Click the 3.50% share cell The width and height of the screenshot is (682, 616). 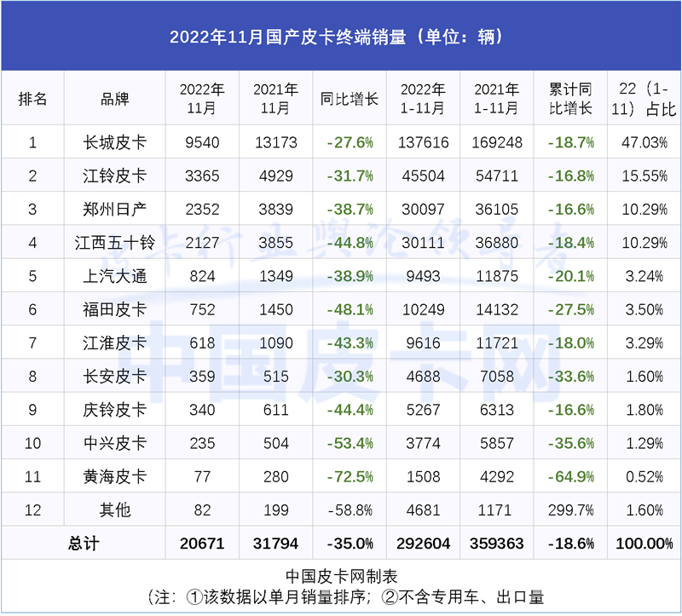[644, 310]
